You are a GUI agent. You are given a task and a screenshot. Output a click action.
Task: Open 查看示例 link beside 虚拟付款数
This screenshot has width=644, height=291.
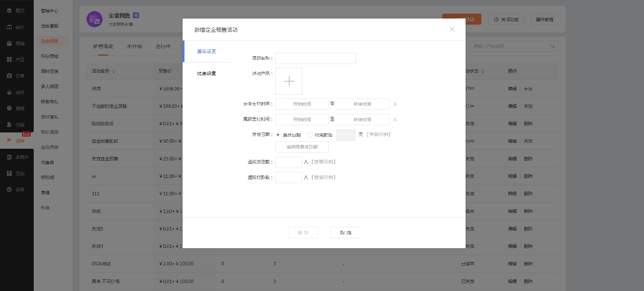[324, 177]
